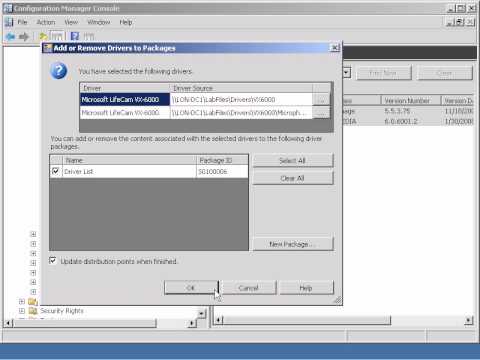
Task: Click the large blue question mark icon in dialog
Action: point(59,71)
